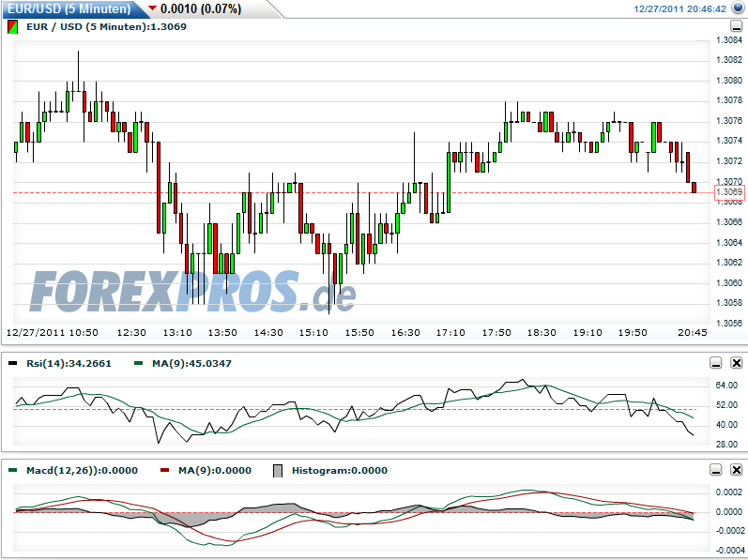This screenshot has height=560, width=748.
Task: Click the 19:10 time axis label
Action: click(588, 333)
